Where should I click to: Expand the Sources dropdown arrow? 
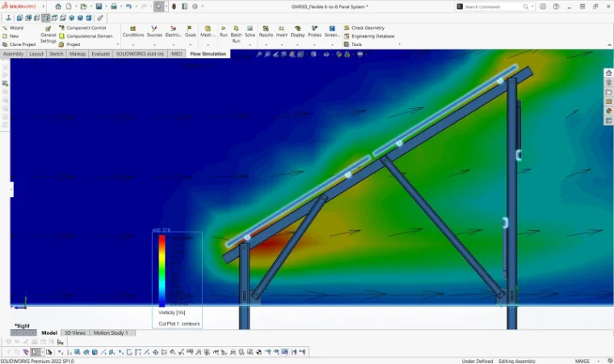click(154, 44)
